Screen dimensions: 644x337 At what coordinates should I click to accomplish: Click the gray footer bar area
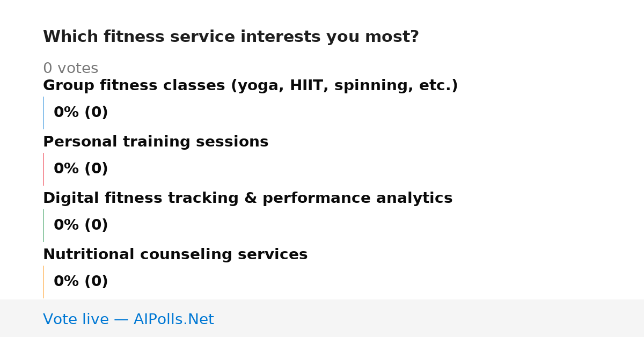point(322,318)
